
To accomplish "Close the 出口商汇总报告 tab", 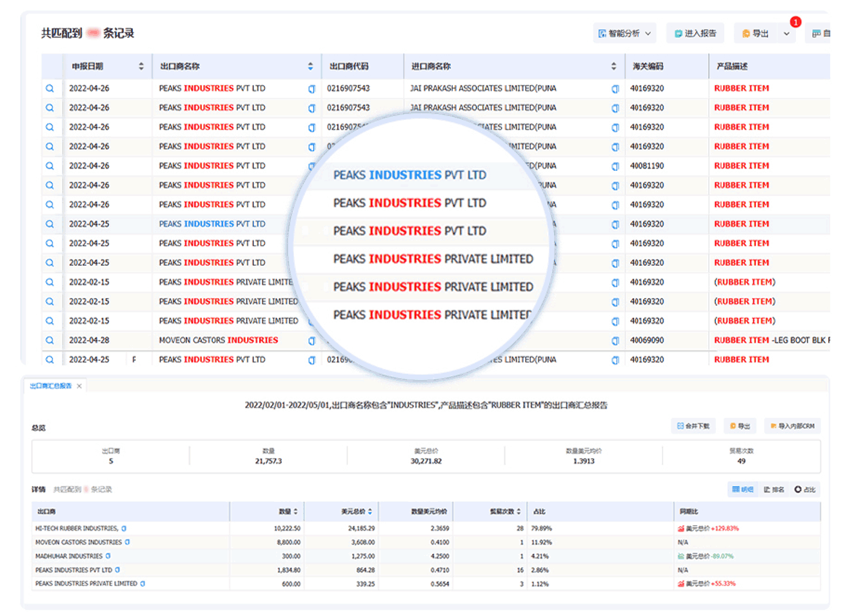I will point(79,386).
